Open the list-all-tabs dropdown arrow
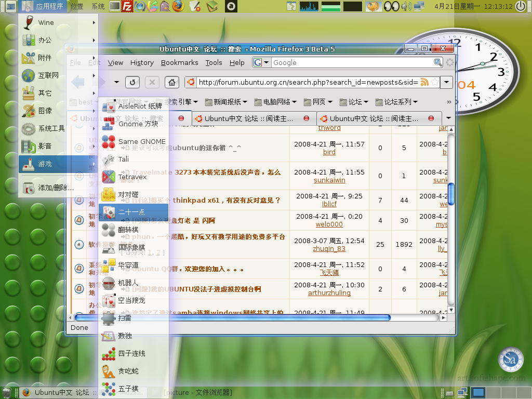 tap(448, 118)
